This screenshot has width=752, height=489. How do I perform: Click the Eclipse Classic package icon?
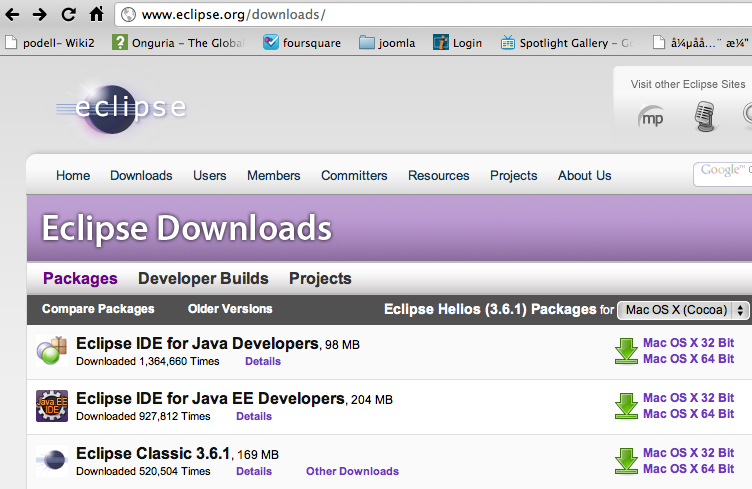(x=52, y=460)
